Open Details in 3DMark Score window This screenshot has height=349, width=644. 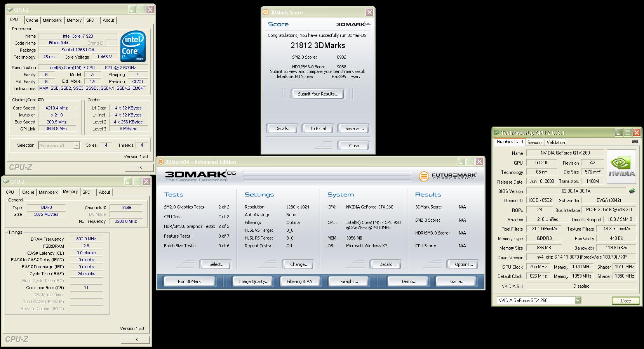coord(283,128)
